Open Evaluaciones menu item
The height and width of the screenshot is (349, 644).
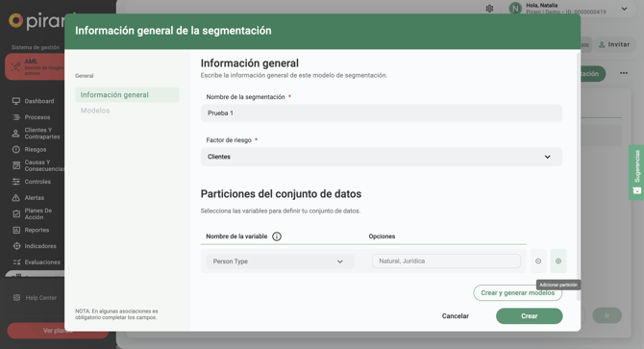[42, 262]
